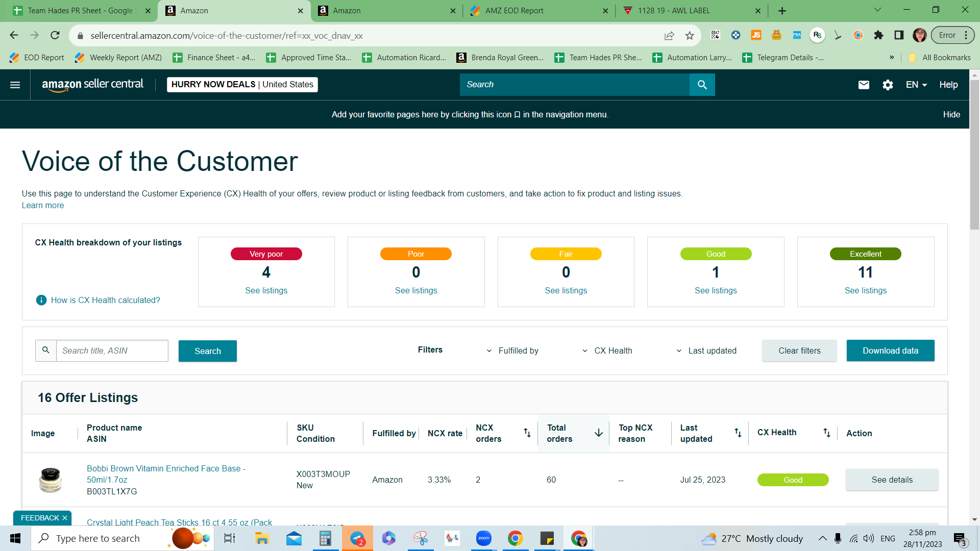Open File Explorer from the taskbar
Viewport: 980px width, 551px height.
[262, 538]
